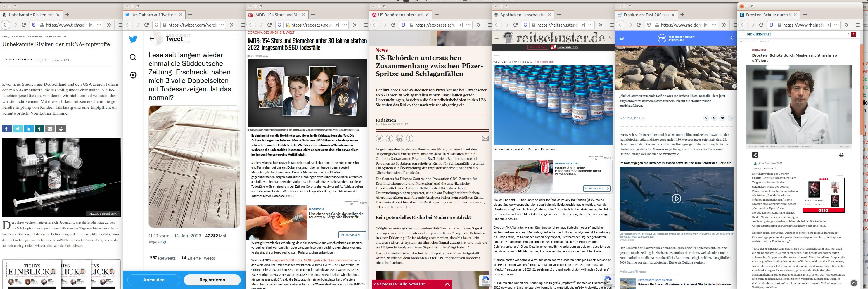Viewport: 868px width, 289px height.
Task: Click the tichyseinblick.de address bar
Action: tap(66, 25)
